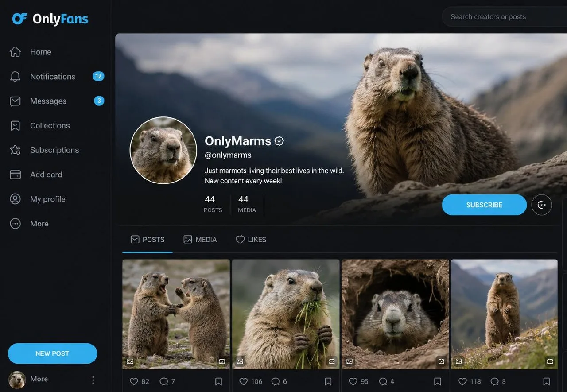Bookmark the post with 106 likes
Screen dimensions: 567x392
pyautogui.click(x=328, y=381)
